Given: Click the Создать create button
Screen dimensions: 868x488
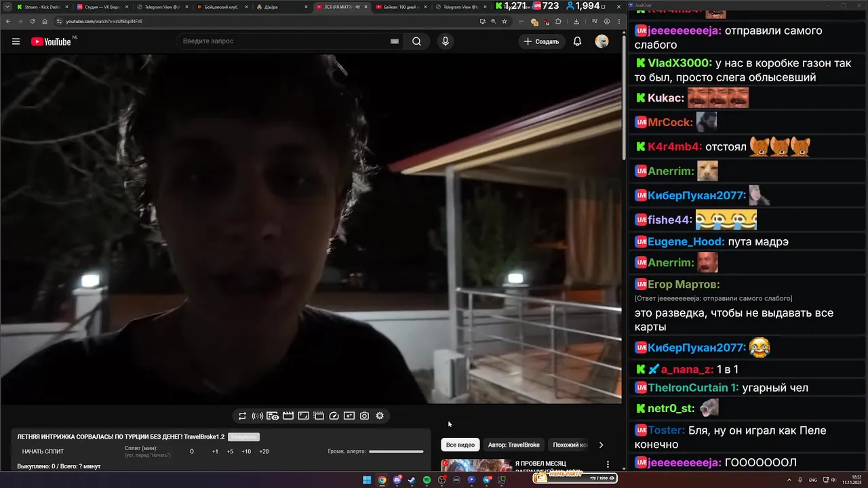Looking at the screenshot, I should (x=542, y=41).
